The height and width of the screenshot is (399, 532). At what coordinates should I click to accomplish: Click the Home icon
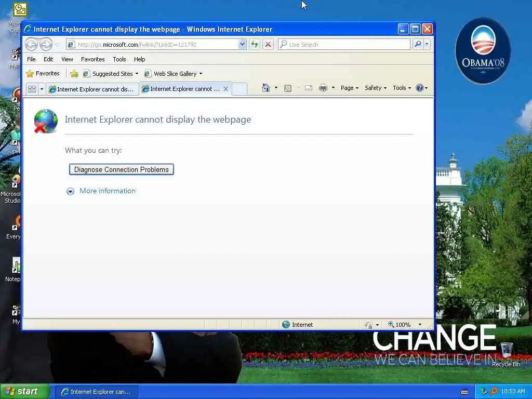(265, 88)
